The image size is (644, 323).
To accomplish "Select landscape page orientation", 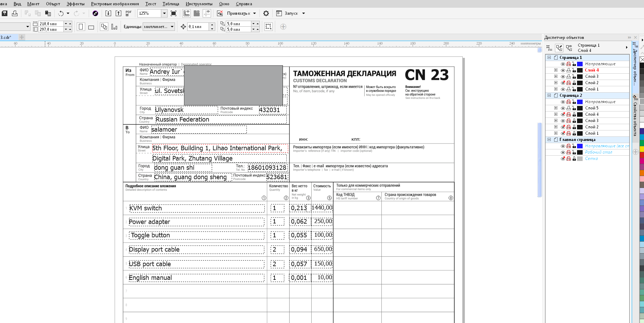I will 91,27.
